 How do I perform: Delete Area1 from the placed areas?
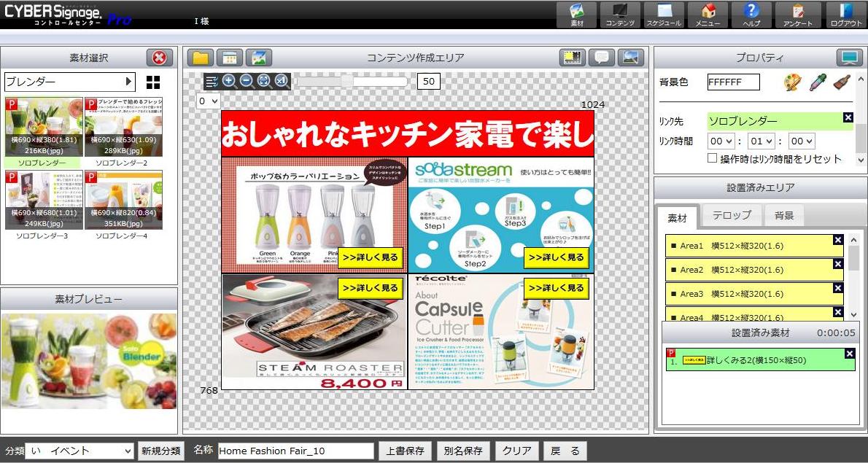838,240
